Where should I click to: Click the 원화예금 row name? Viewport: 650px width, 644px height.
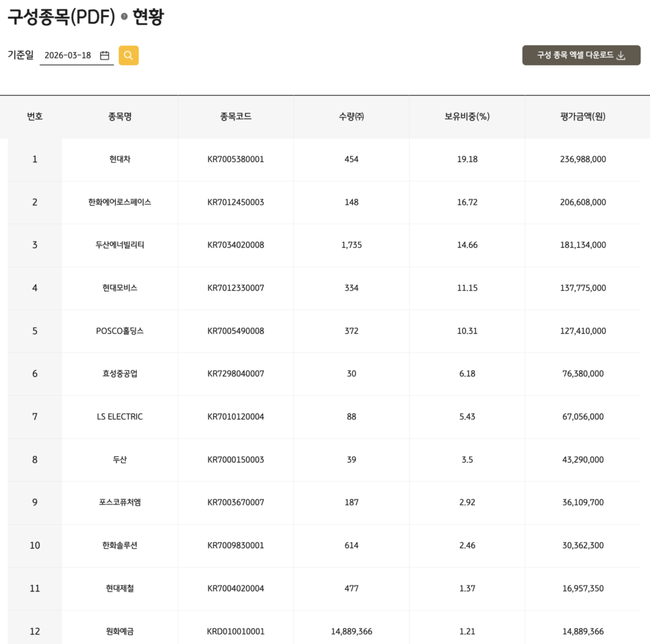119,631
